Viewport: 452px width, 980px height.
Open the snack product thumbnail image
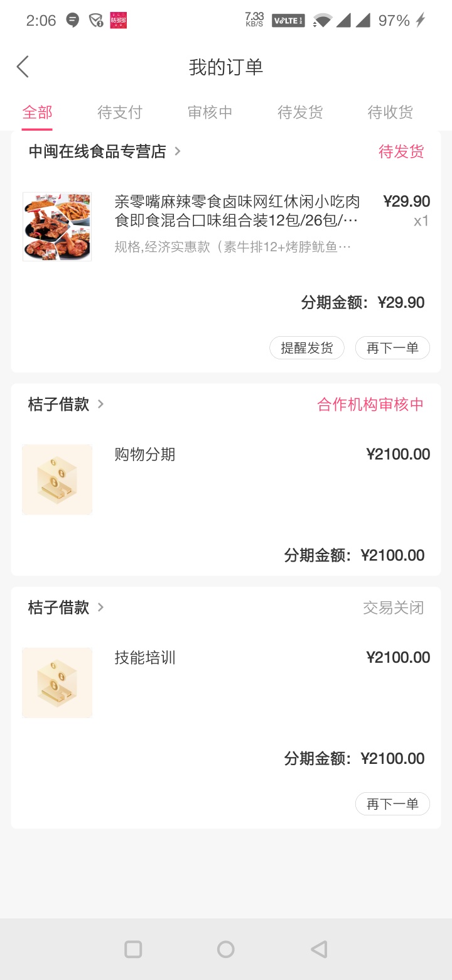pos(57,227)
